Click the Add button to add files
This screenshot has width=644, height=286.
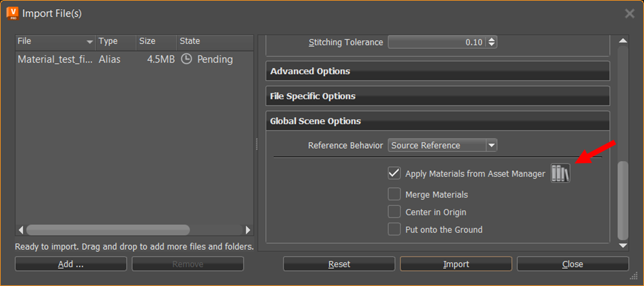click(x=70, y=264)
